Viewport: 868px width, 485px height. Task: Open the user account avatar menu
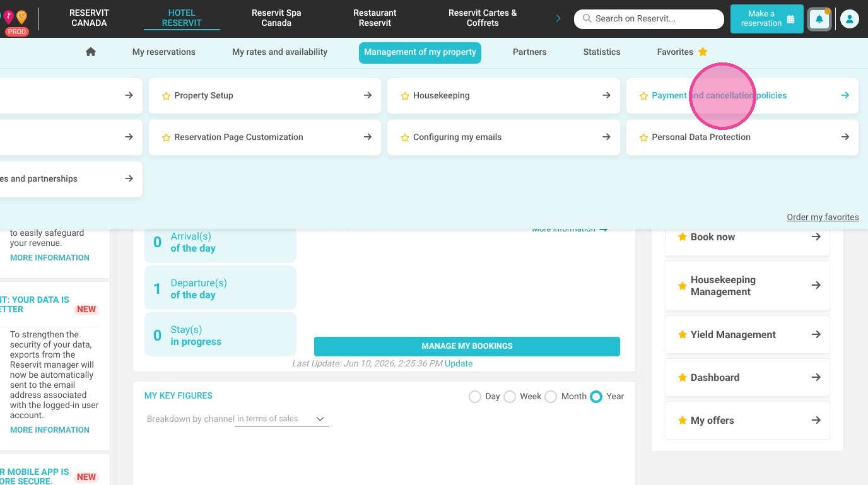click(x=850, y=20)
